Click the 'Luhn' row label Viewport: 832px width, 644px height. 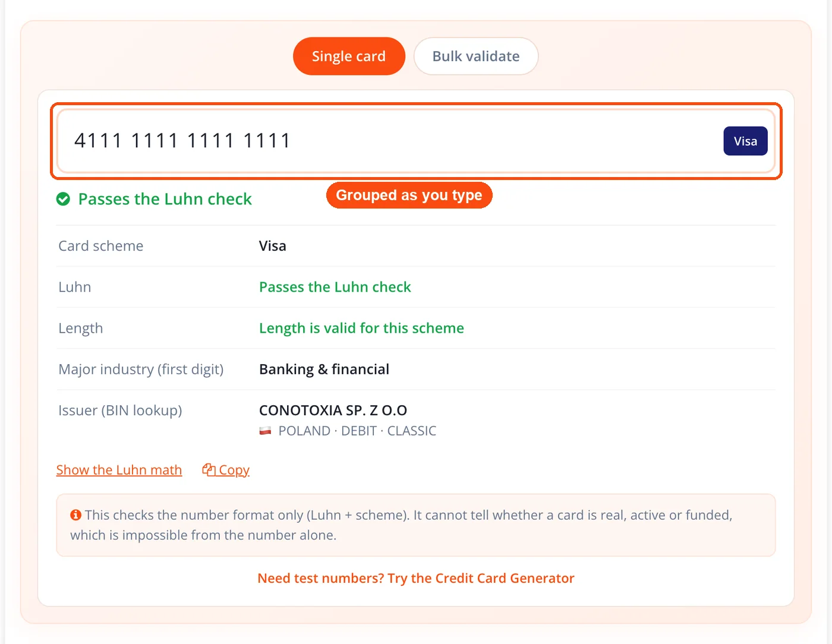tap(75, 287)
